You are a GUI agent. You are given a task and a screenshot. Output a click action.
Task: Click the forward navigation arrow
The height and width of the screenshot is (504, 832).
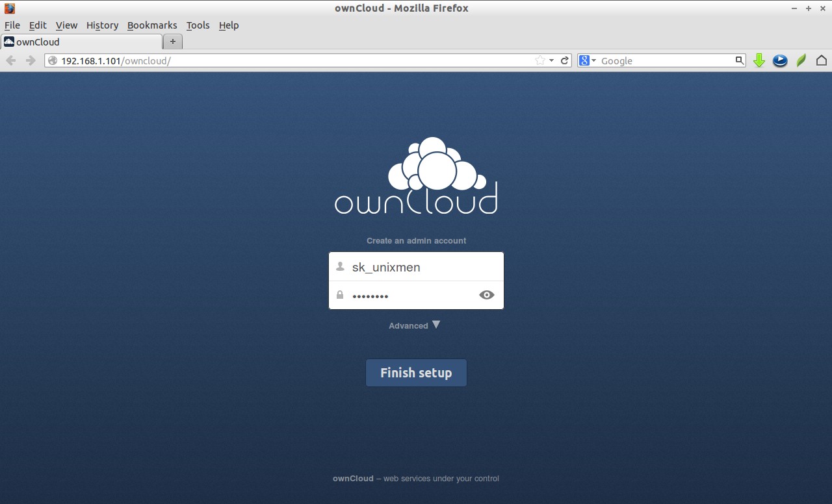[x=30, y=60]
